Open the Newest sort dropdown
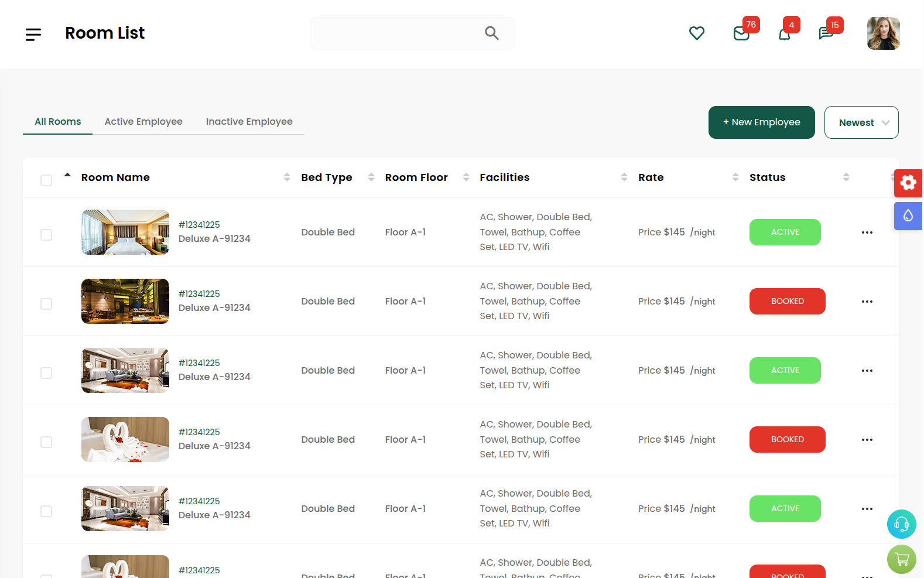This screenshot has height=578, width=924. click(x=861, y=122)
